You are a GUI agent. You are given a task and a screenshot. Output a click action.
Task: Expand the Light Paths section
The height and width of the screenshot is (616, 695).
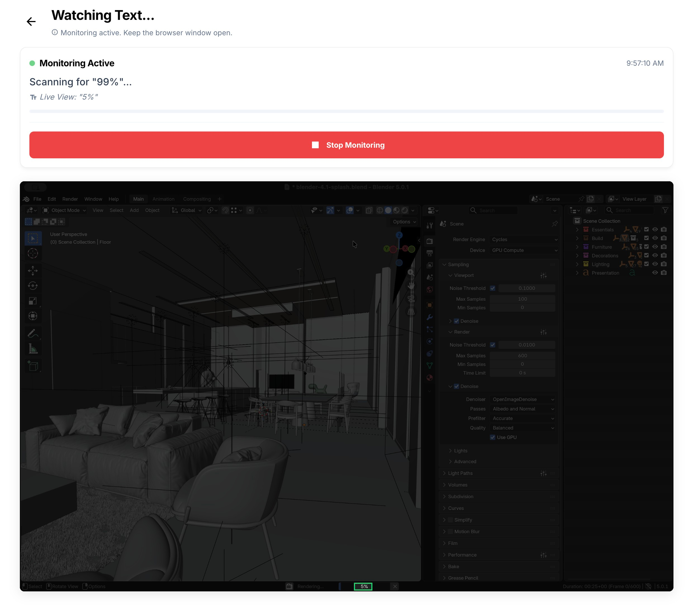point(460,473)
